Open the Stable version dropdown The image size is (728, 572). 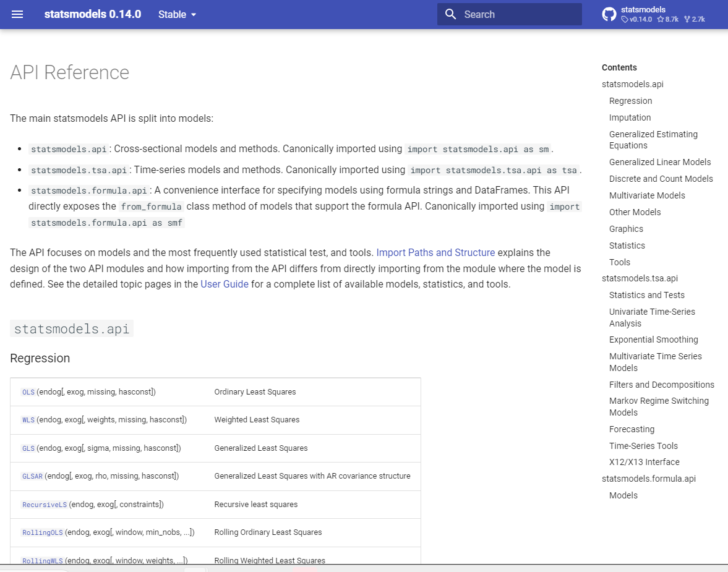(178, 14)
